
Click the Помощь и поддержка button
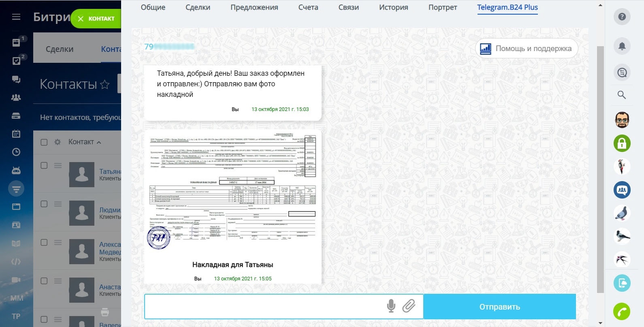click(527, 49)
